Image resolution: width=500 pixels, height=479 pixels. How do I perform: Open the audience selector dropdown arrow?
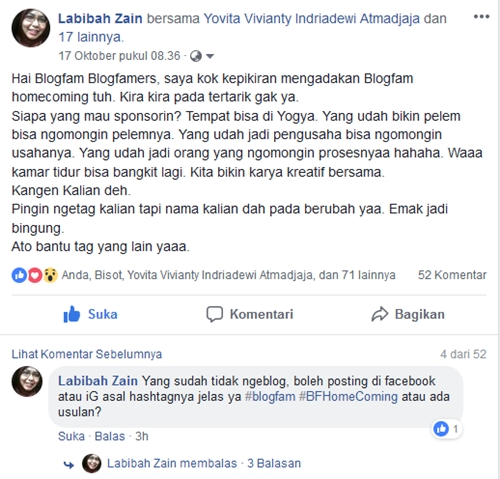pyautogui.click(x=210, y=56)
